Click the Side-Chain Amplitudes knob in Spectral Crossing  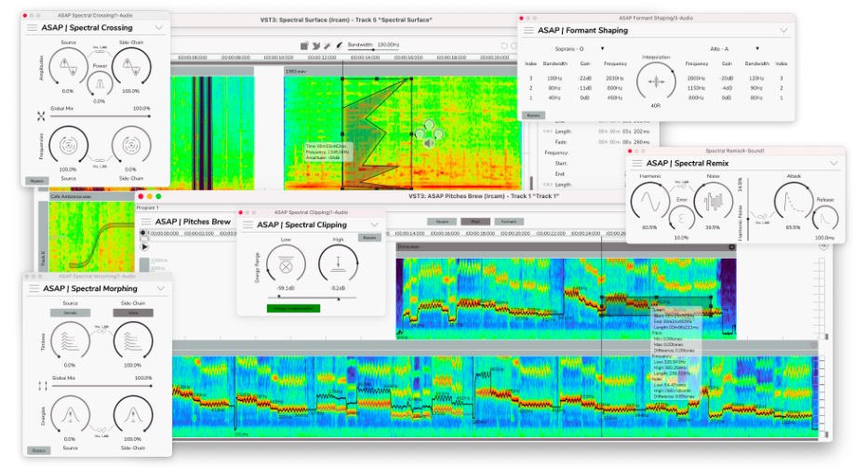[132, 67]
